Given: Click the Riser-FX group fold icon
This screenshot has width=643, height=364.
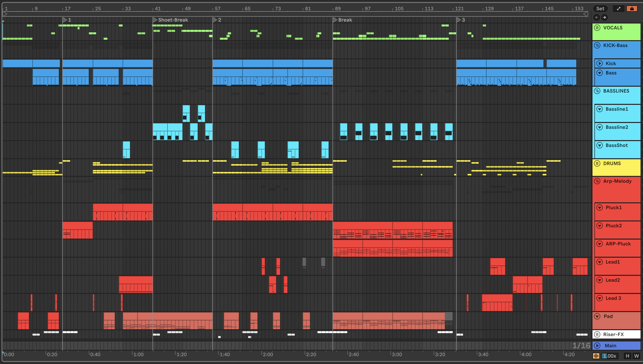Looking at the screenshot, I should pos(597,334).
